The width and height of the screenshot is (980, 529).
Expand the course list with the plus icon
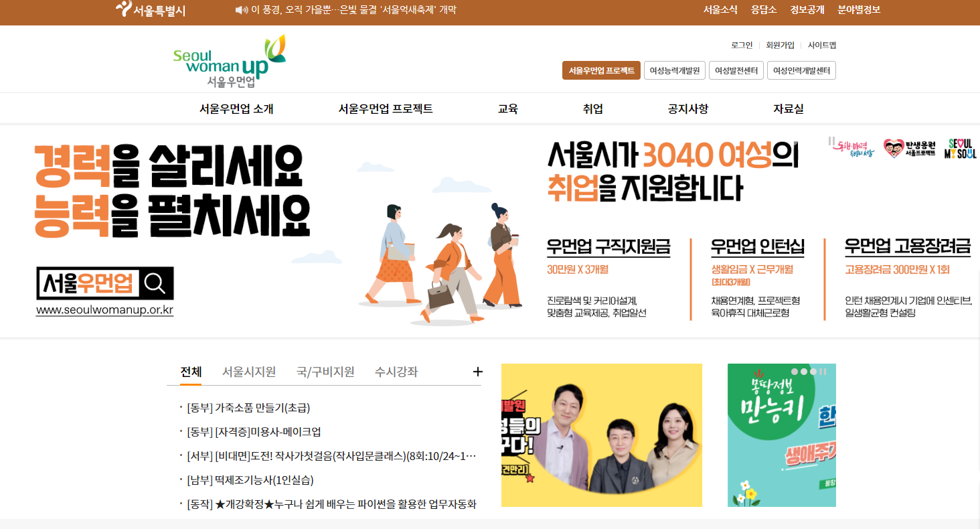[x=477, y=371]
